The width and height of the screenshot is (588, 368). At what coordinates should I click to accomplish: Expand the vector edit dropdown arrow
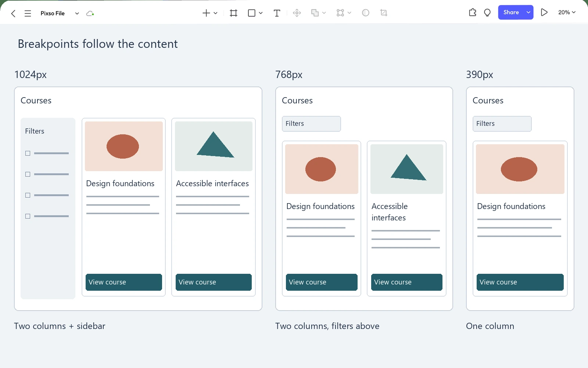(349, 13)
